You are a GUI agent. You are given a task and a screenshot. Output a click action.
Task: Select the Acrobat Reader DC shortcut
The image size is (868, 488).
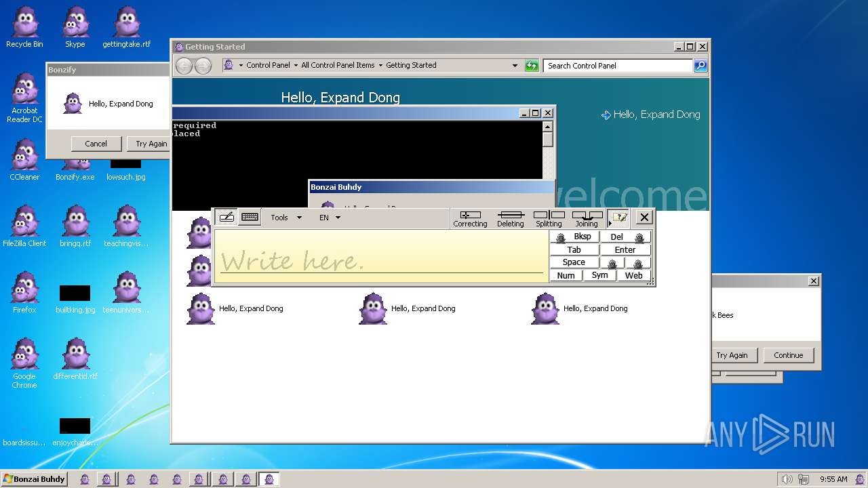coord(24,98)
